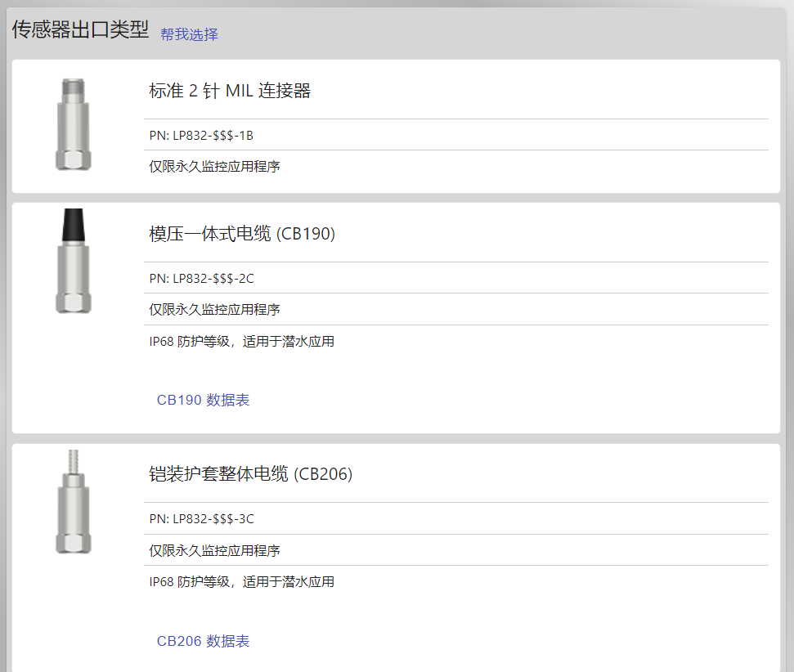
Task: Click the IP68 防护等级 line in CB206 card
Action: coord(241,582)
